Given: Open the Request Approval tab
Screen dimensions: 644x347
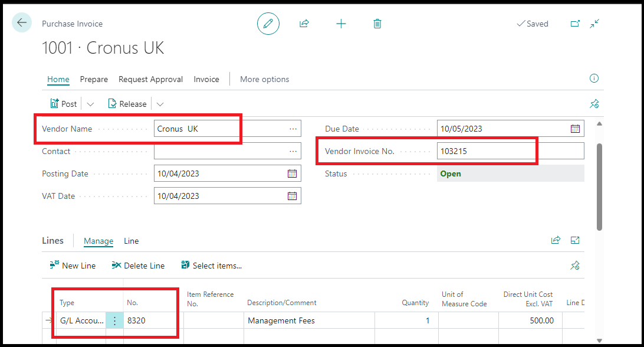Looking at the screenshot, I should [150, 79].
